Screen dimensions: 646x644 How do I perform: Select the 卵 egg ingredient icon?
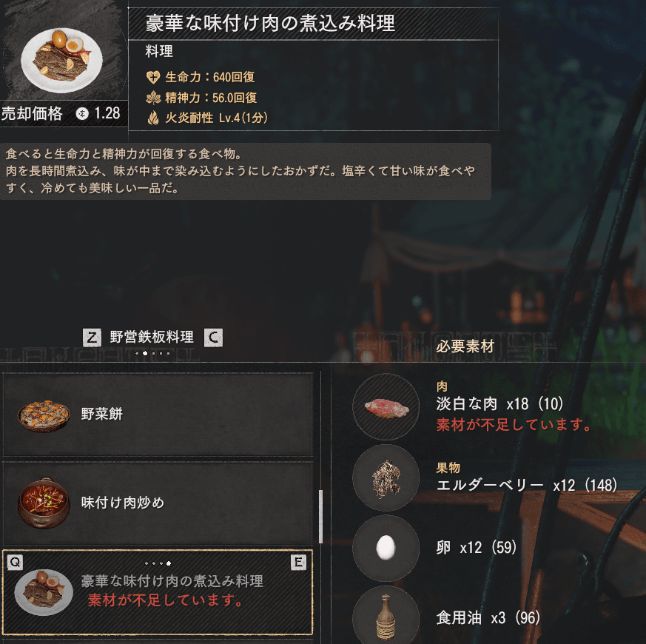point(386,548)
